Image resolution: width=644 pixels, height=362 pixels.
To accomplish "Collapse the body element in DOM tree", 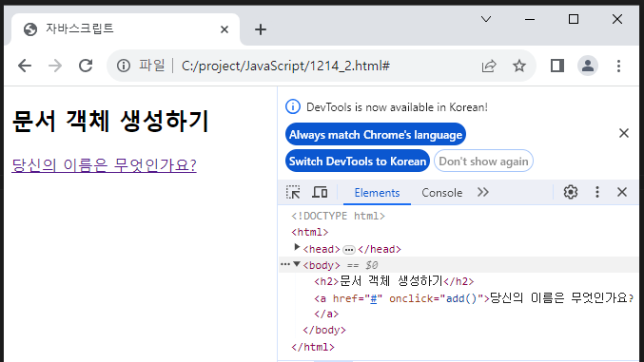I will pyautogui.click(x=297, y=264).
